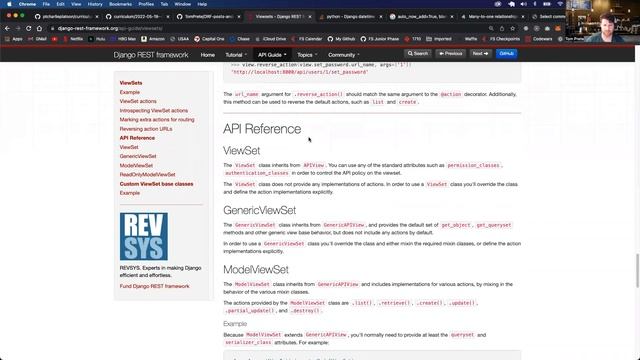
Task: Click the battery icon in the macOS menu bar
Action: tap(547, 4)
